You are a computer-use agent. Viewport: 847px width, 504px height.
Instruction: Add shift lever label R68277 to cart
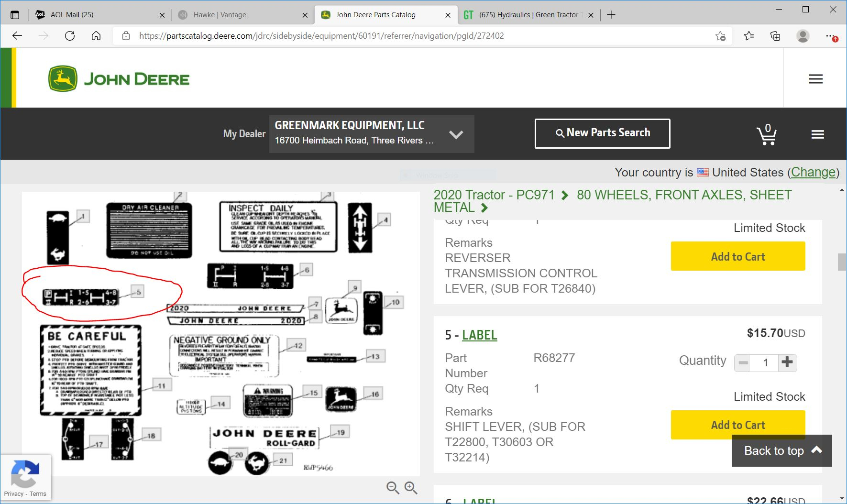point(738,425)
